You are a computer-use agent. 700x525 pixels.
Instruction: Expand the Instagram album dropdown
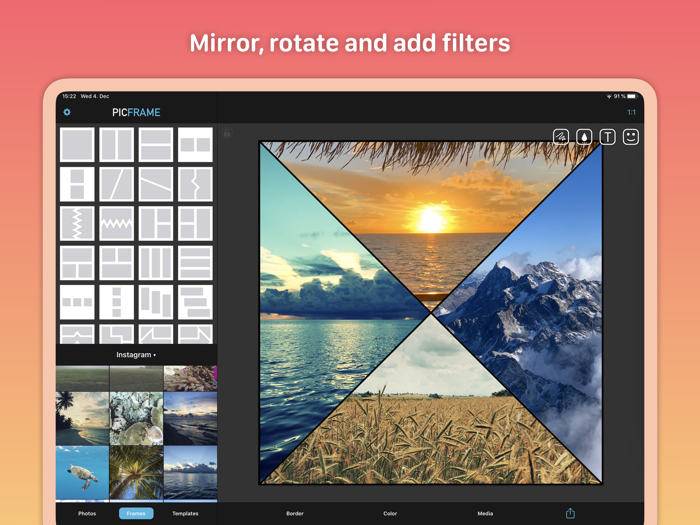[136, 355]
